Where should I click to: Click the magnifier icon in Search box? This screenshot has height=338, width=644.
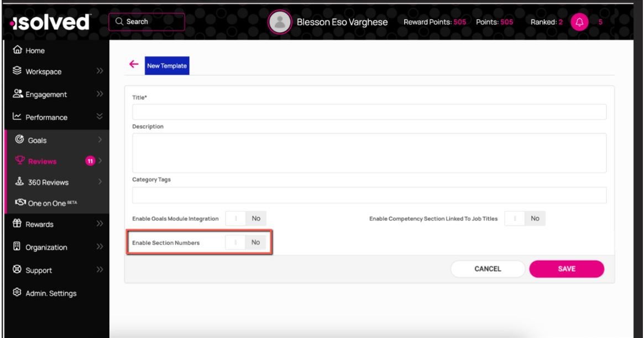coord(119,22)
